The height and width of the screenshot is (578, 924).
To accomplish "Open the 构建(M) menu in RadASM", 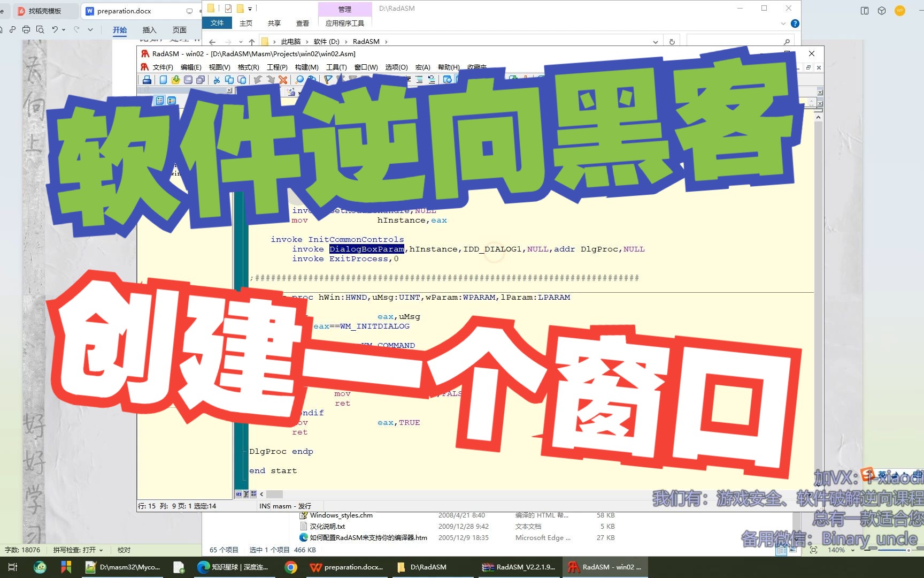I will [306, 67].
